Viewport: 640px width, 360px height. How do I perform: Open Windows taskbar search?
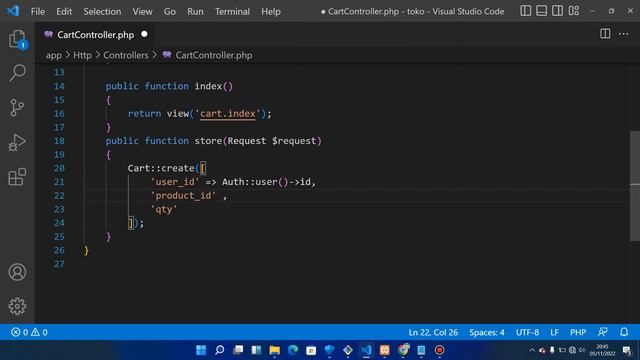(x=220, y=350)
